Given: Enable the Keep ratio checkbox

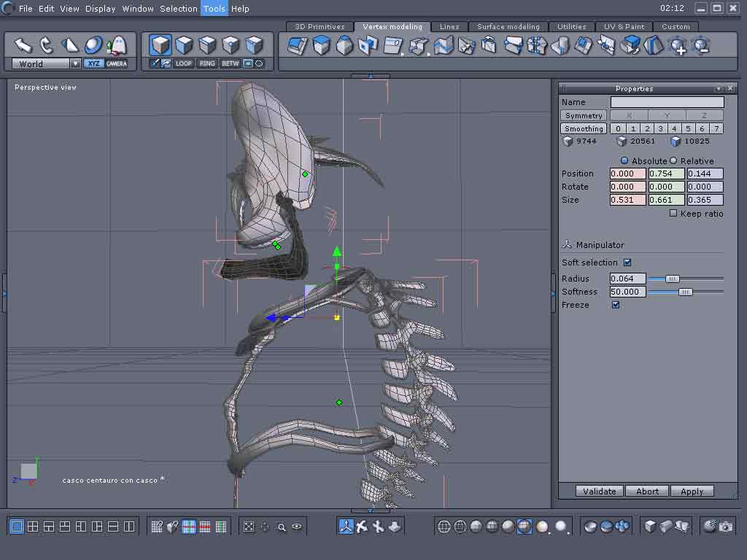Looking at the screenshot, I should coord(673,214).
